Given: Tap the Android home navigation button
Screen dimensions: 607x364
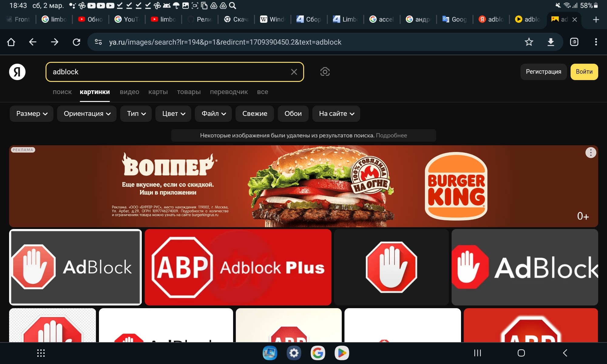Looking at the screenshot, I should click(x=521, y=353).
